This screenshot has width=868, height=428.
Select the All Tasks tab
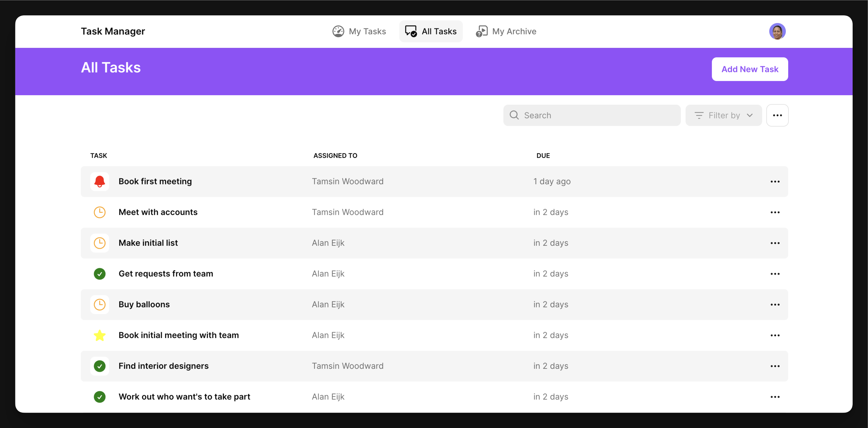coord(431,31)
